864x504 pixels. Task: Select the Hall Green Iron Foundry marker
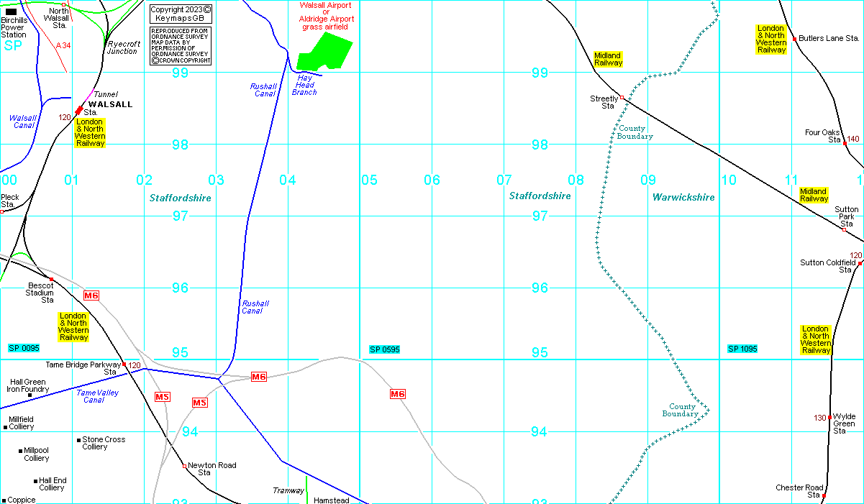pyautogui.click(x=29, y=395)
